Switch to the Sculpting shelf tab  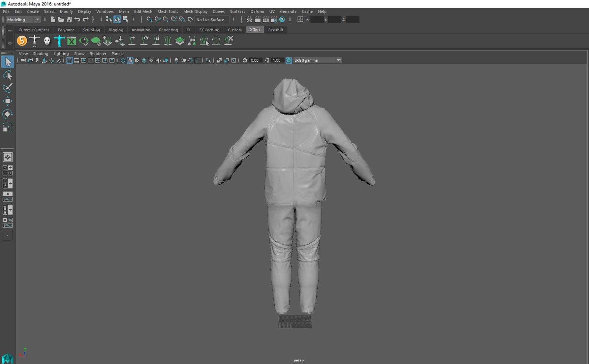pos(91,30)
